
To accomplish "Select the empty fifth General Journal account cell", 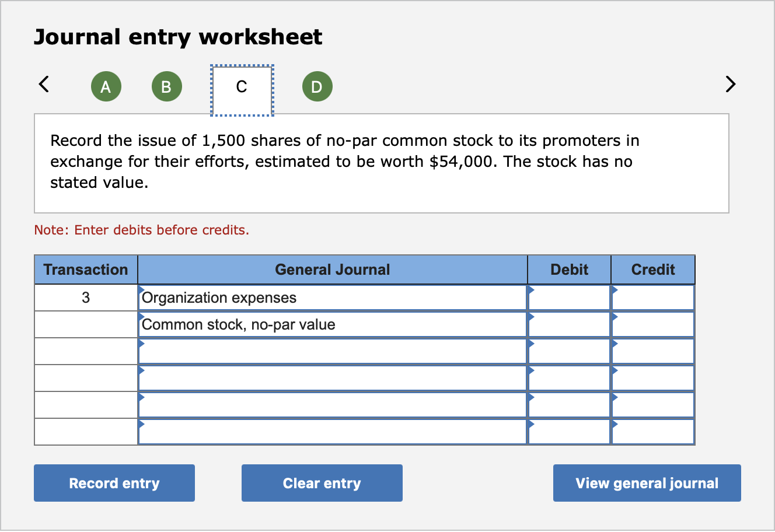I will tap(333, 405).
